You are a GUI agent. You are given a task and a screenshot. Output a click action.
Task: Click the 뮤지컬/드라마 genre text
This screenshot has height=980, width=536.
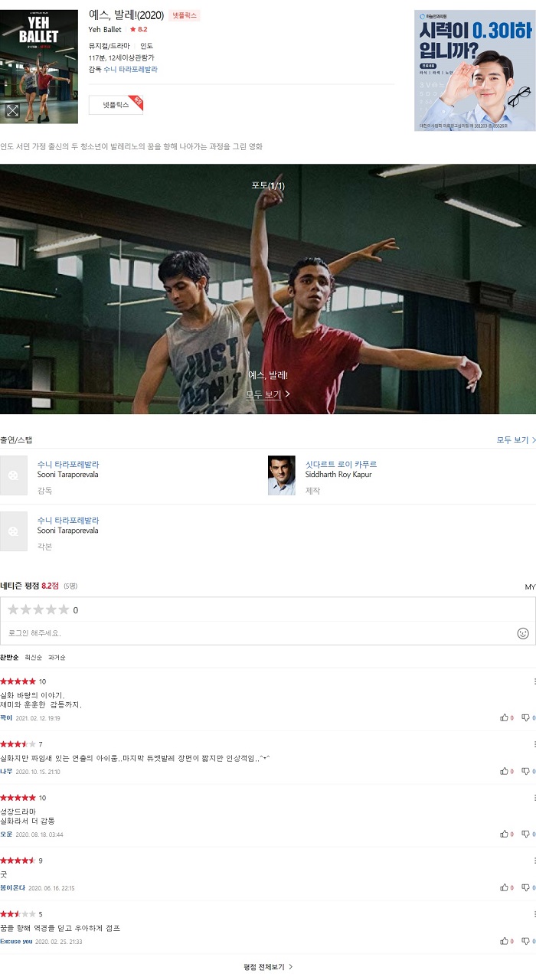pyautogui.click(x=109, y=46)
